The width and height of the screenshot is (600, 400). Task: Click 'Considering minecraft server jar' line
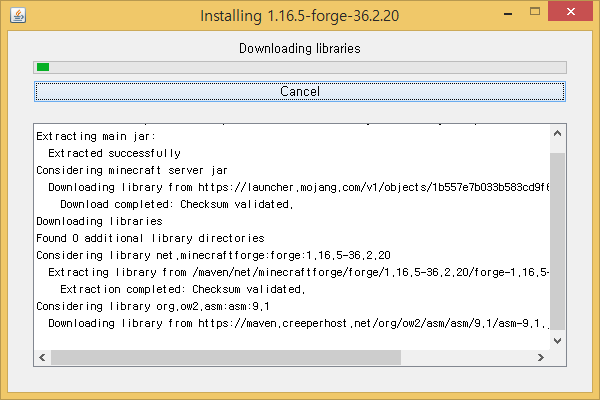[132, 170]
